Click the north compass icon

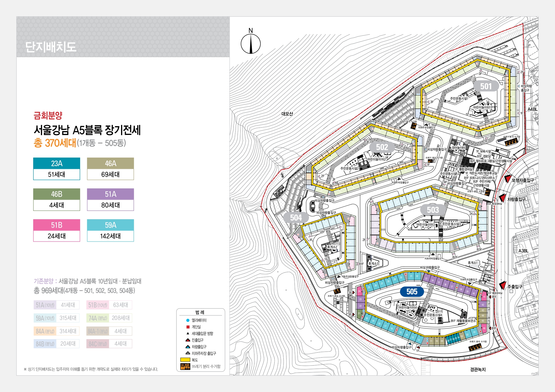pyautogui.click(x=250, y=44)
